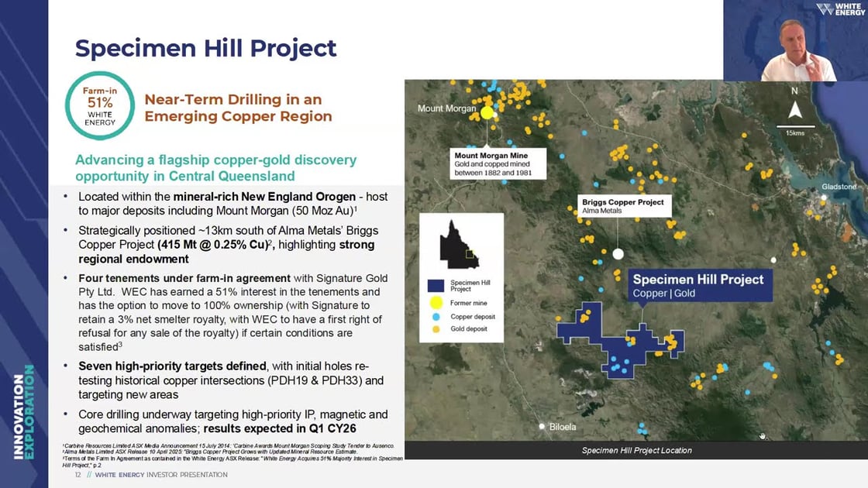The image size is (868, 488).
Task: Select the Biloela town marker on the map
Action: click(x=542, y=426)
